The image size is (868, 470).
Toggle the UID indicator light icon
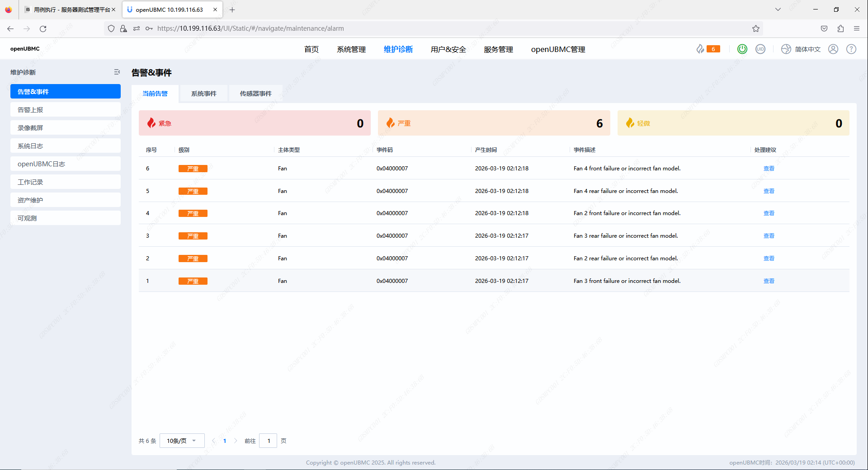coord(760,49)
